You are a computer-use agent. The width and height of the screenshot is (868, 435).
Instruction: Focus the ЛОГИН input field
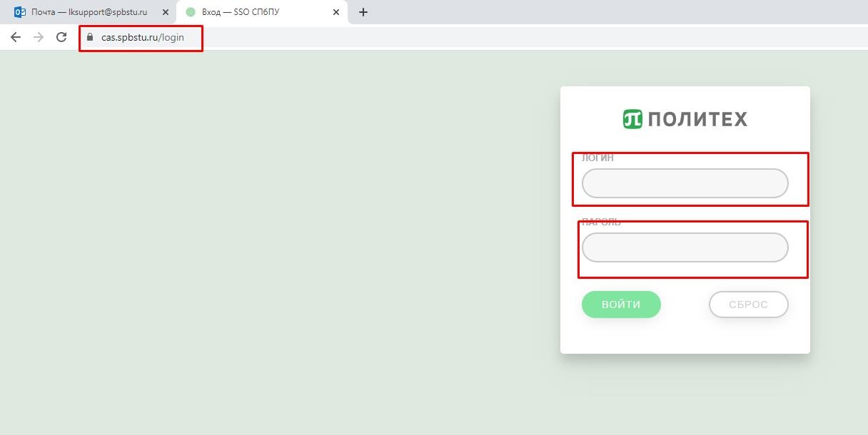(x=685, y=183)
